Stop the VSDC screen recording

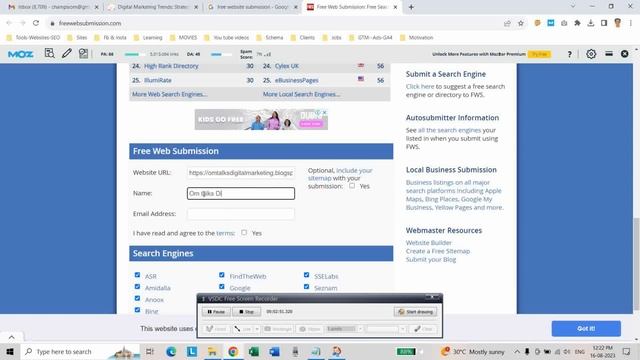click(246, 312)
